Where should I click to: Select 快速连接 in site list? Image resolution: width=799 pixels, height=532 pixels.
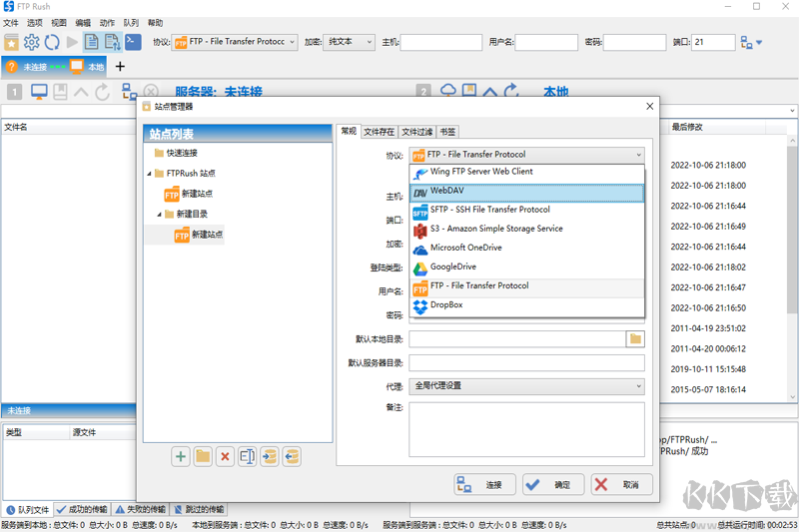[182, 153]
